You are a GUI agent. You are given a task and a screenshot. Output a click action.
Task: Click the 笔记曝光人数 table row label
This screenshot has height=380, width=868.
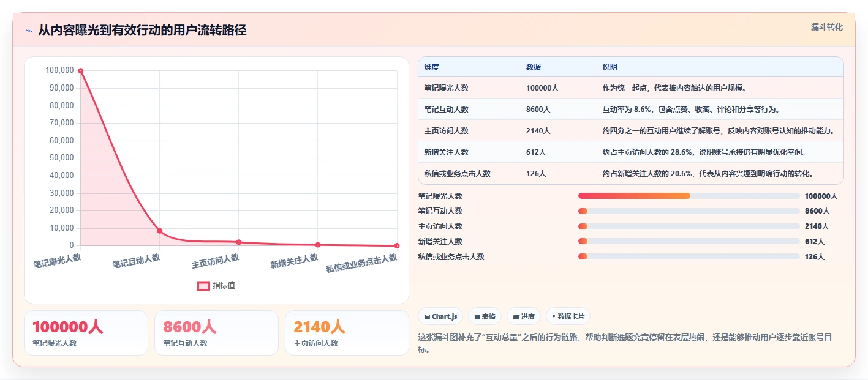coord(446,88)
